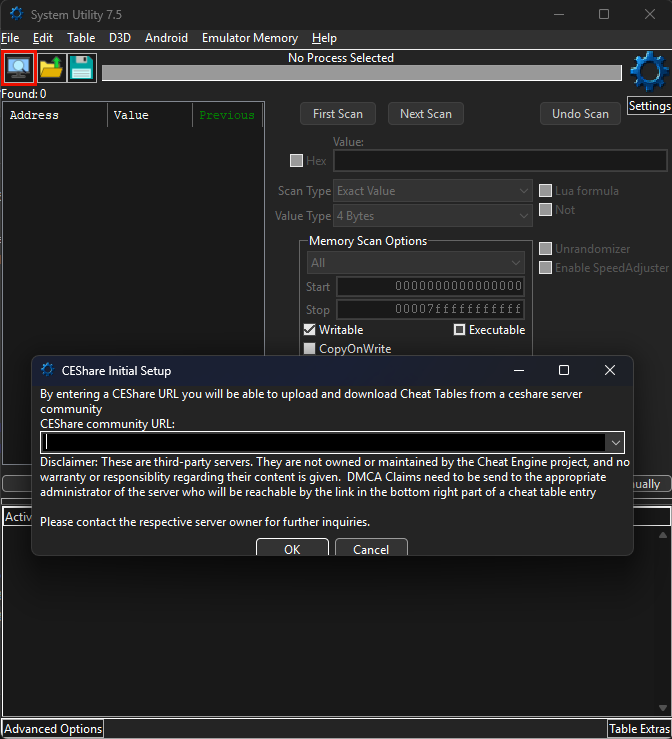Screen dimensions: 672x739
Task: Click the Found: 0 label
Action: 24,94
